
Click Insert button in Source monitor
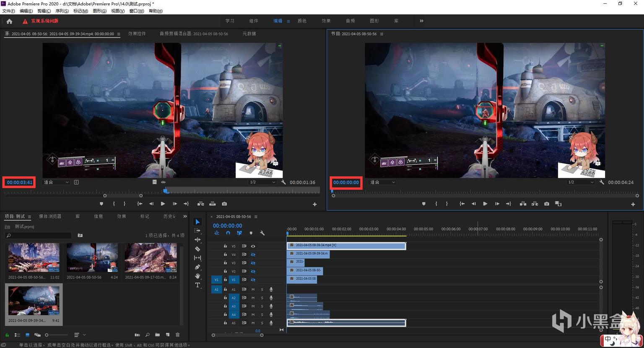[201, 204]
